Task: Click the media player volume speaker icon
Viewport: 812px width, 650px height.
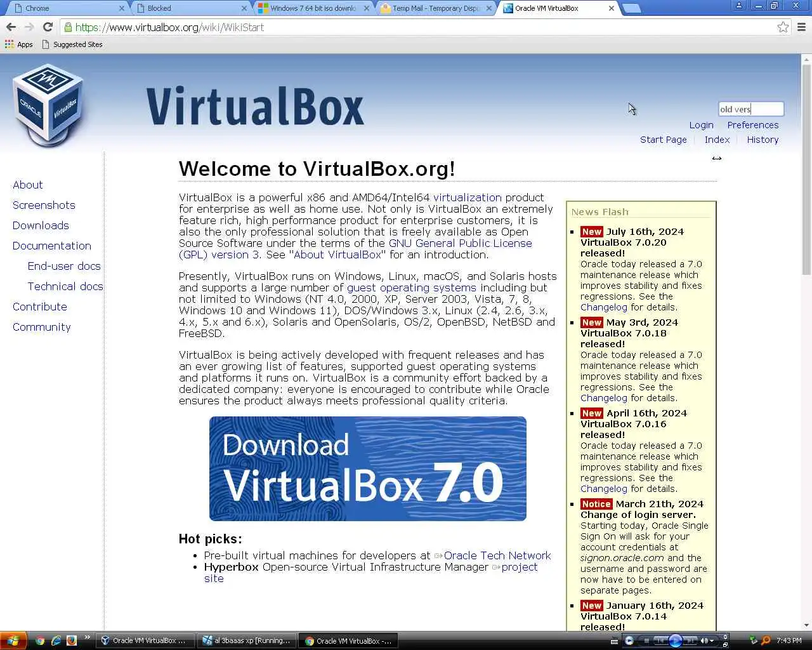Action: point(704,640)
